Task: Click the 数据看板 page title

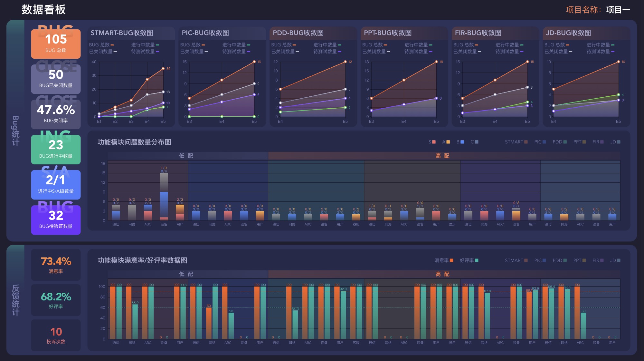Action: (x=44, y=10)
